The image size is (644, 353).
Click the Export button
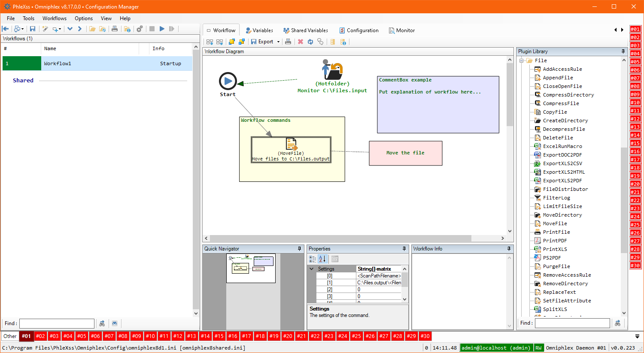[x=262, y=42]
